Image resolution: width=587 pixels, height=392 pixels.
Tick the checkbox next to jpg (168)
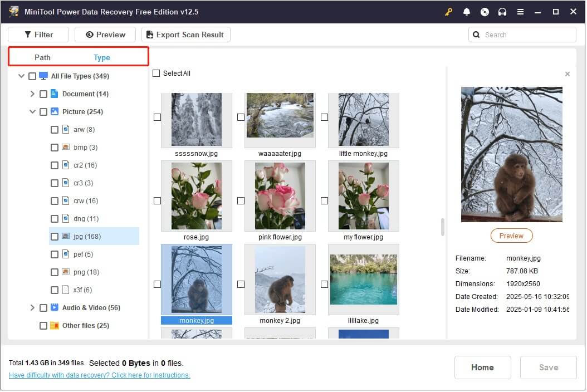pos(55,237)
